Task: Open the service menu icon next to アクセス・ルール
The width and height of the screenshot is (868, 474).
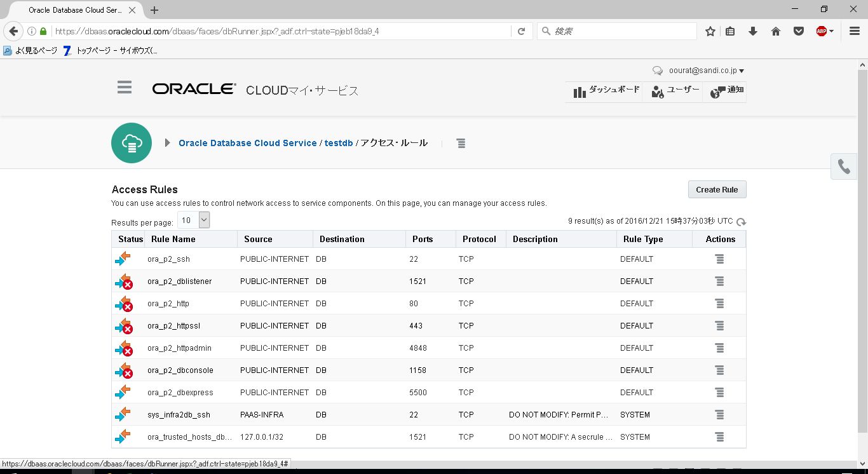Action: (x=461, y=144)
